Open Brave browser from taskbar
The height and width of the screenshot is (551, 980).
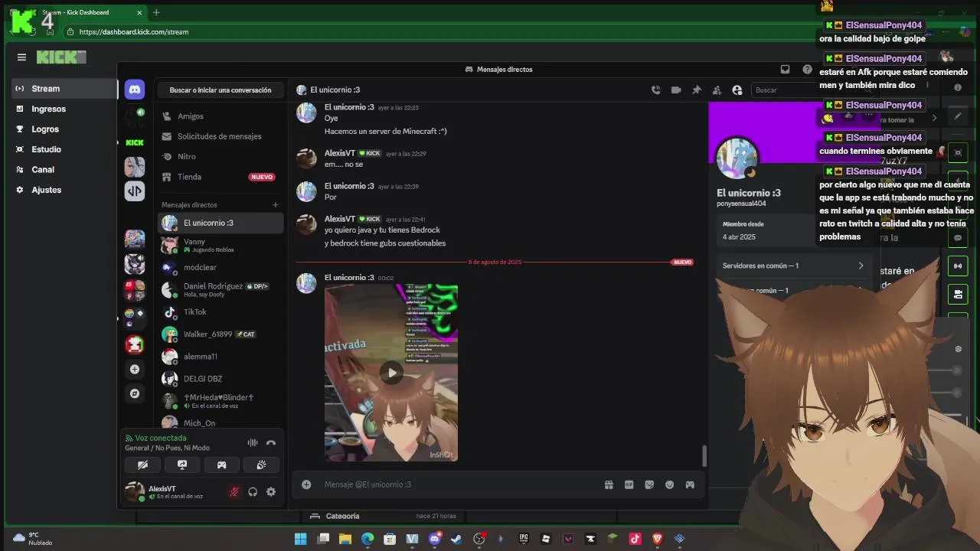pos(657,539)
